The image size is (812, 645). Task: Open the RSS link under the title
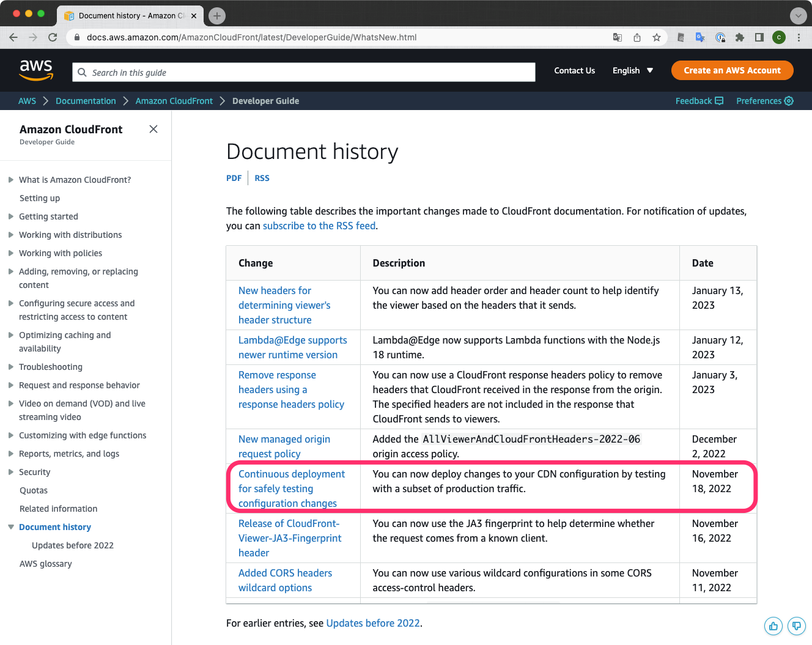[262, 178]
